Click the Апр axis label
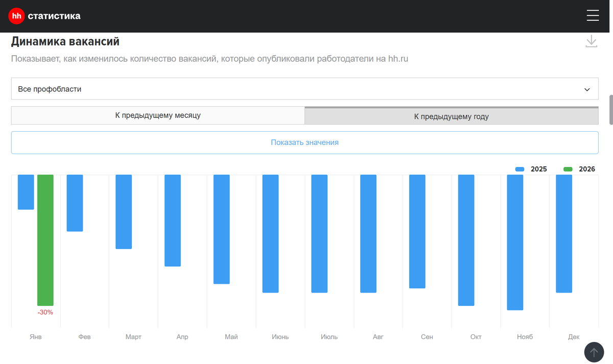This screenshot has width=613, height=364. coord(182,337)
